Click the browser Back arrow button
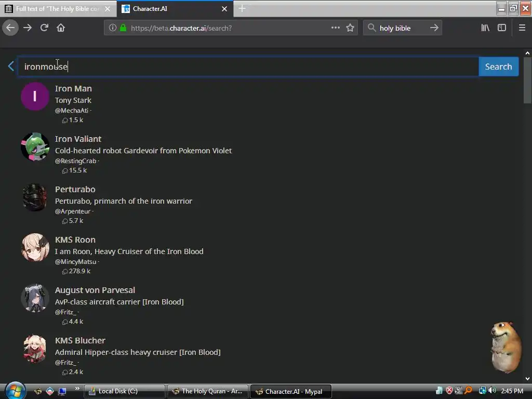 click(x=10, y=28)
